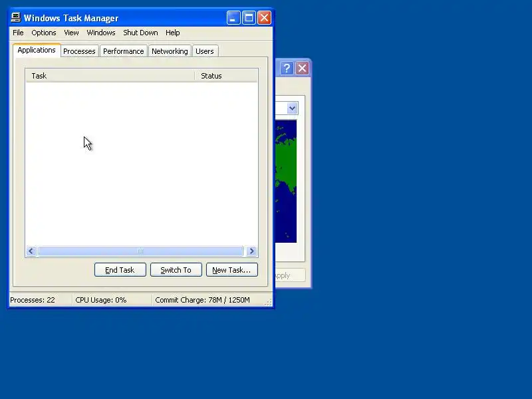532x399 pixels.
Task: Maximize the Windows Task Manager window
Action: click(249, 18)
